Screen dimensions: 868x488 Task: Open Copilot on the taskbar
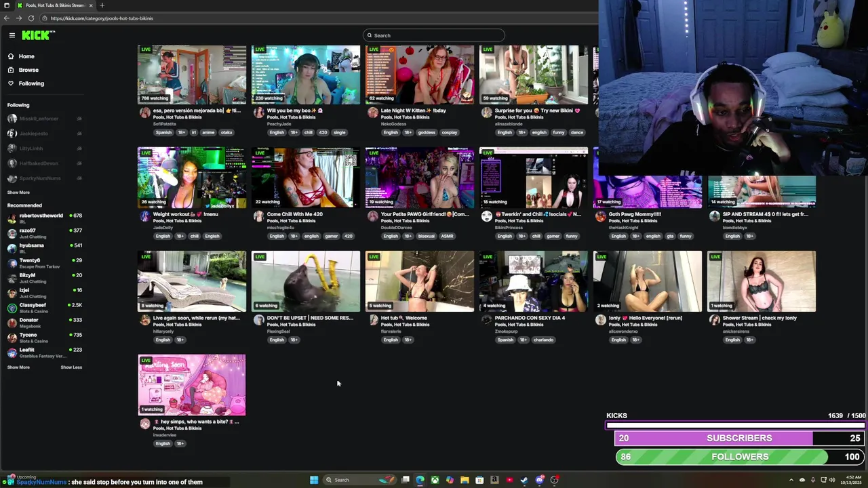point(450,480)
